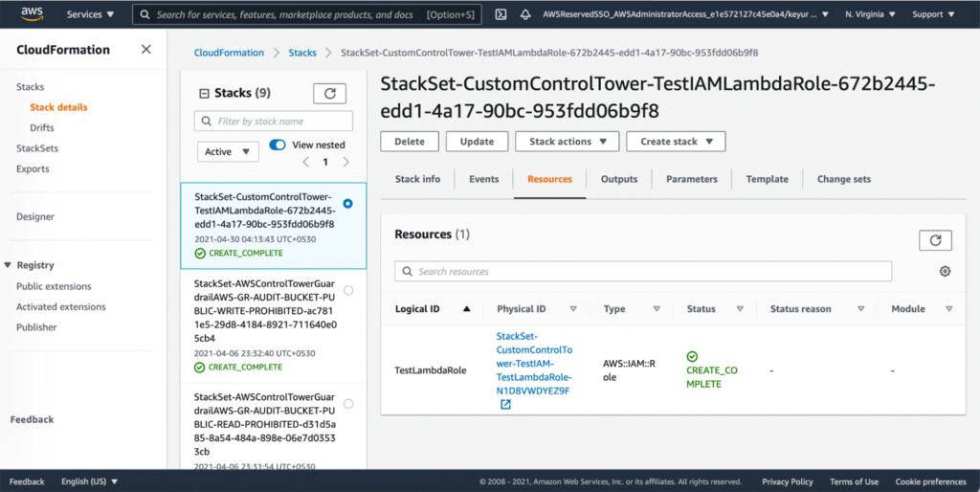
Task: Close the CloudFormation side navigation
Action: pyautogui.click(x=145, y=49)
